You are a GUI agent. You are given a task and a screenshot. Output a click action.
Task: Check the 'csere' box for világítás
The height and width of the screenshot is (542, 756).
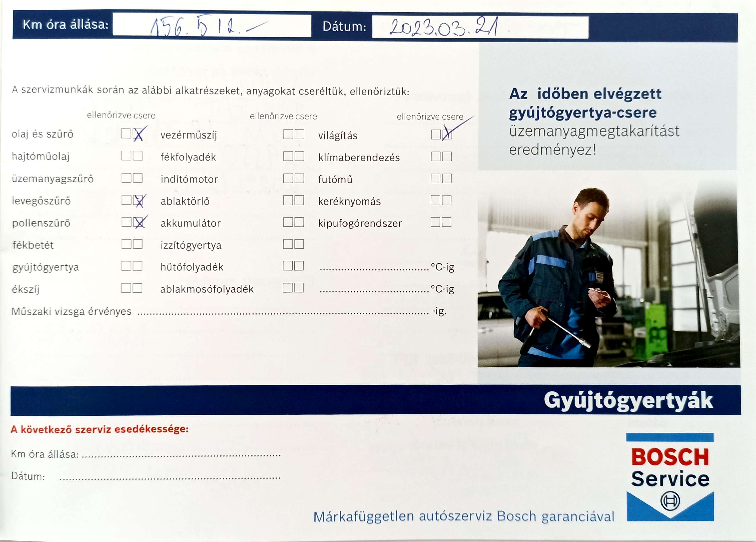click(x=447, y=134)
